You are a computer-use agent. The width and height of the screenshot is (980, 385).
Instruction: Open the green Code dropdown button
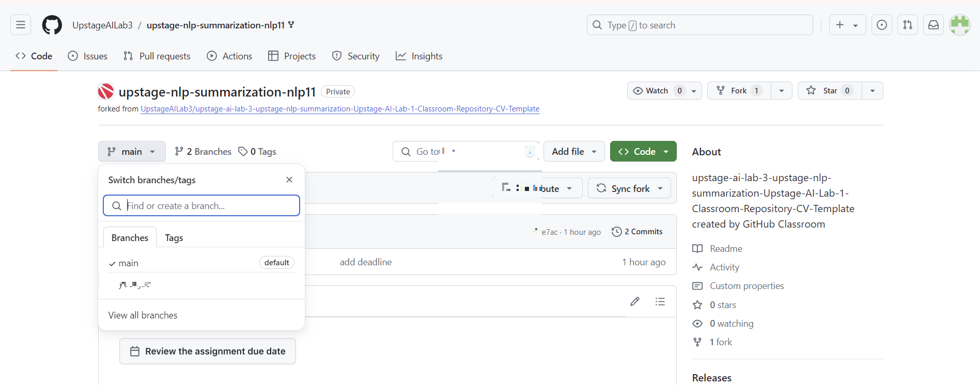pyautogui.click(x=643, y=151)
